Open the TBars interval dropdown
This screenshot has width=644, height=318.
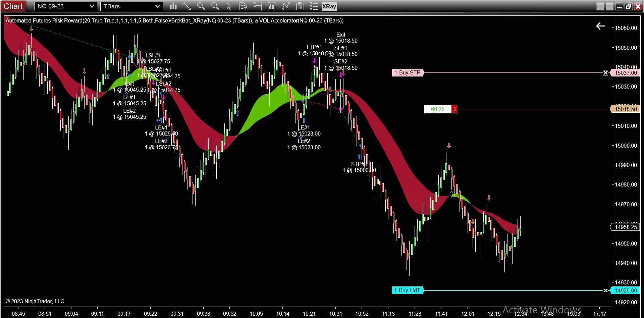(158, 6)
